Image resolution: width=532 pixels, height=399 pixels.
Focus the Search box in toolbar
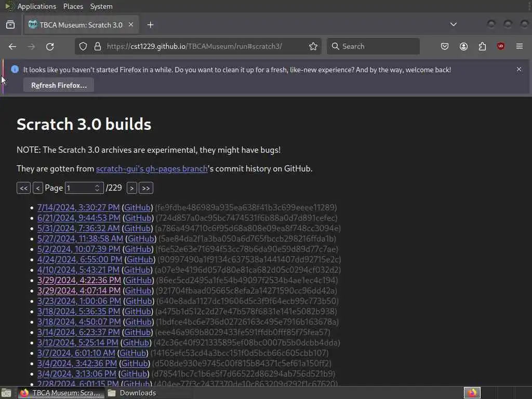pyautogui.click(x=373, y=46)
